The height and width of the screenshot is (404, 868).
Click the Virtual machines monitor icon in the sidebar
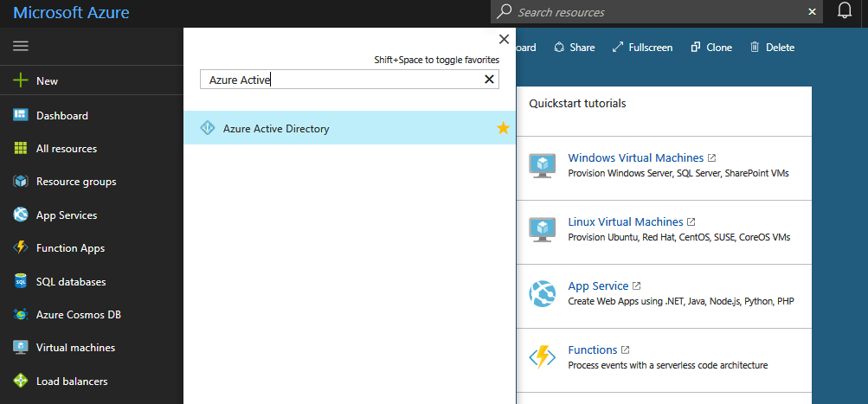21,348
